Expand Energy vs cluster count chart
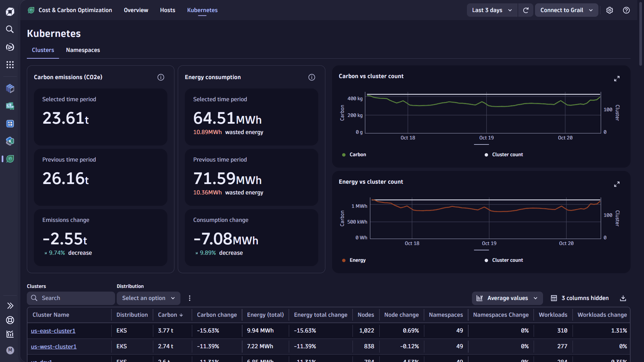Viewport: 644px width, 362px height. pos(616,184)
